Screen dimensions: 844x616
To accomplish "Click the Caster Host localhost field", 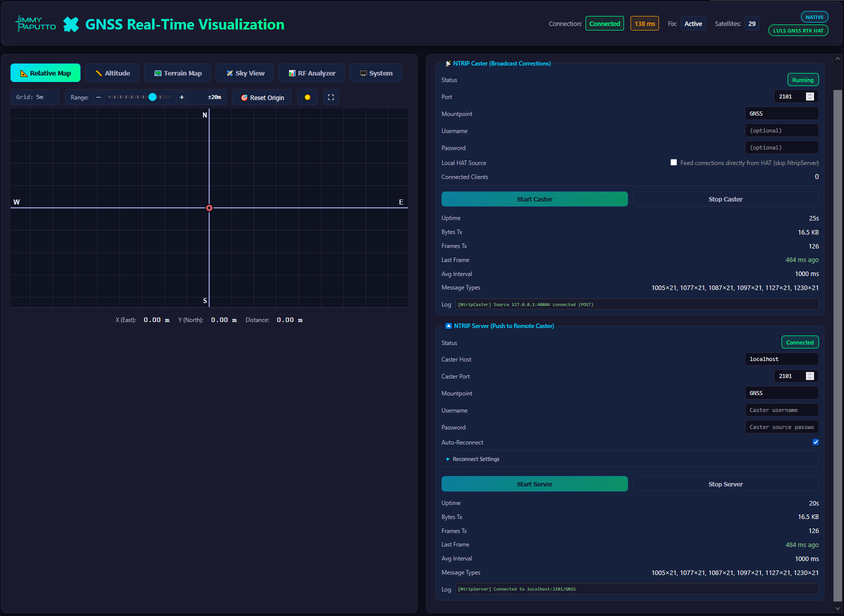I will click(782, 359).
